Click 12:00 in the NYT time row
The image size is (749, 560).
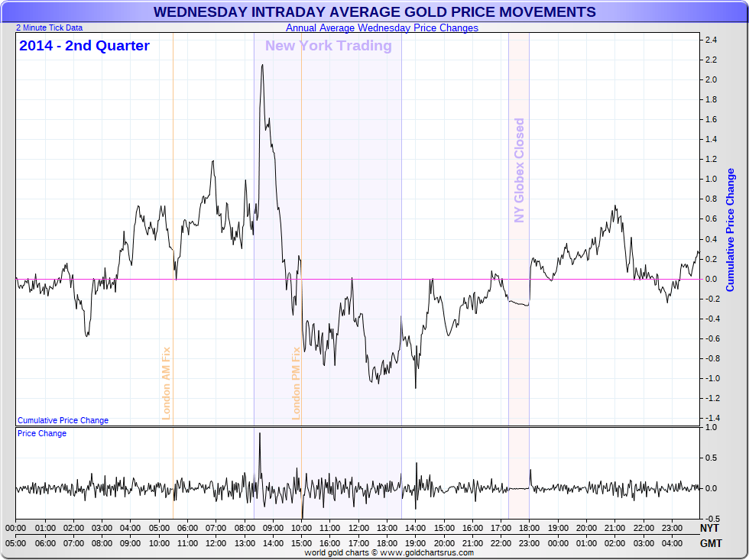pos(358,528)
